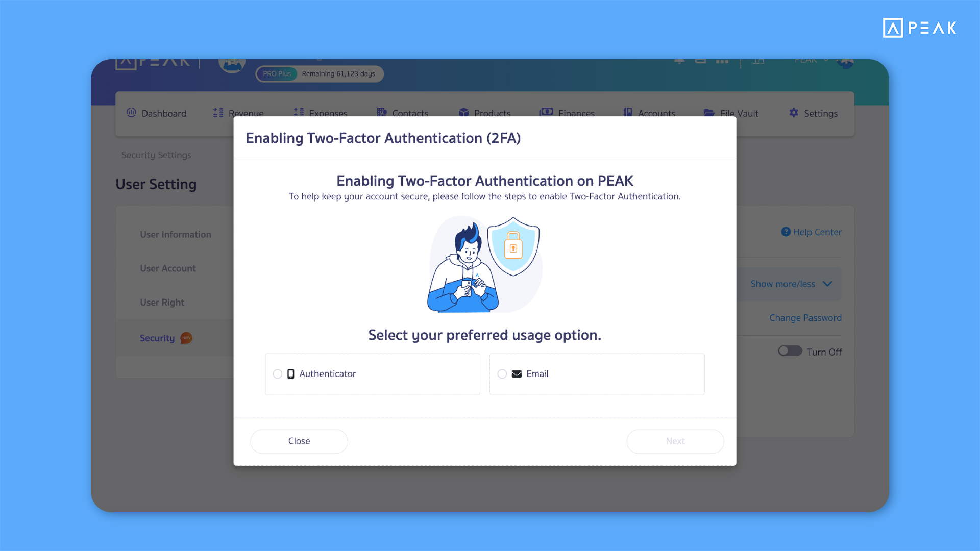The width and height of the screenshot is (980, 551).
Task: Click the Authenticator option card
Action: coord(373,374)
